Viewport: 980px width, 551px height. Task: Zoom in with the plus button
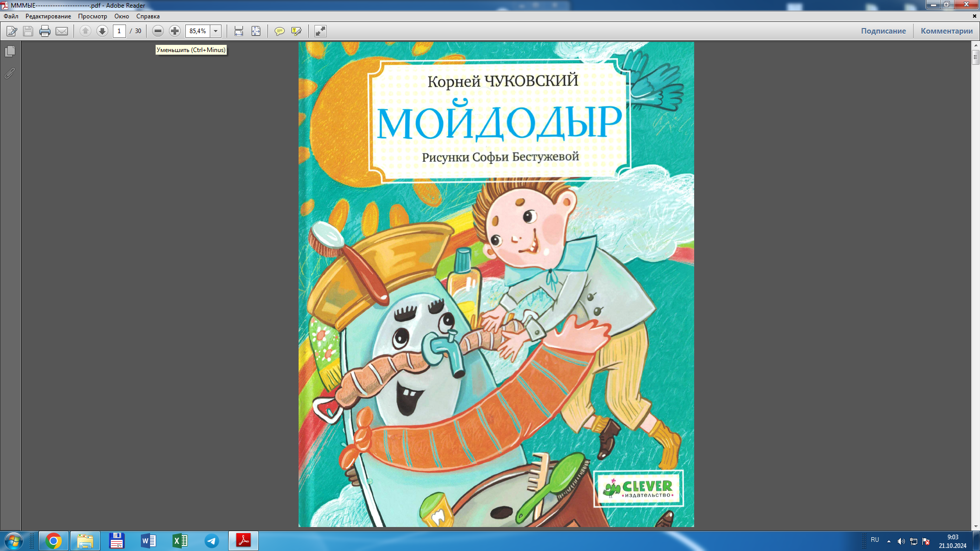pos(175,31)
